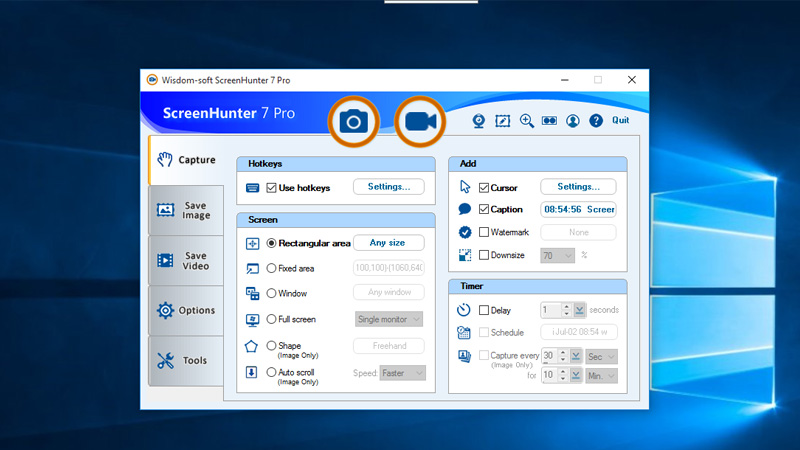Disable the Use hotkeys checkbox
The height and width of the screenshot is (450, 800).
[x=271, y=187]
